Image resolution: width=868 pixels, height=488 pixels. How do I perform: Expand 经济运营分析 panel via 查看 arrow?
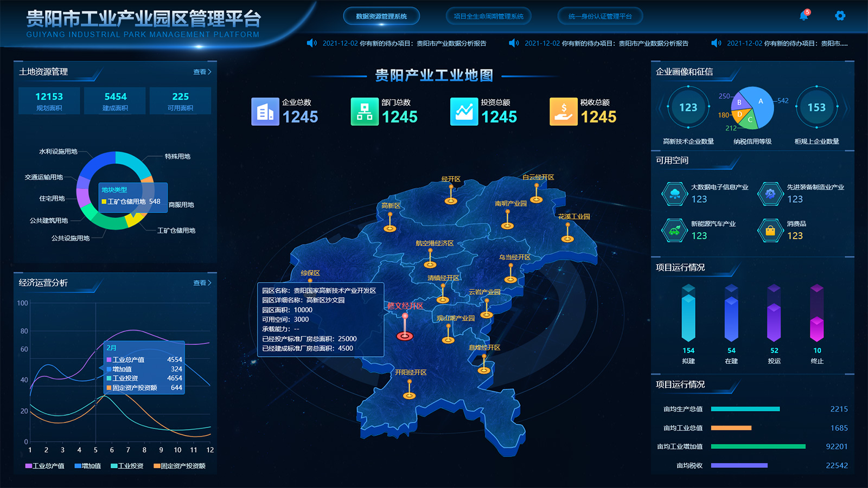202,283
